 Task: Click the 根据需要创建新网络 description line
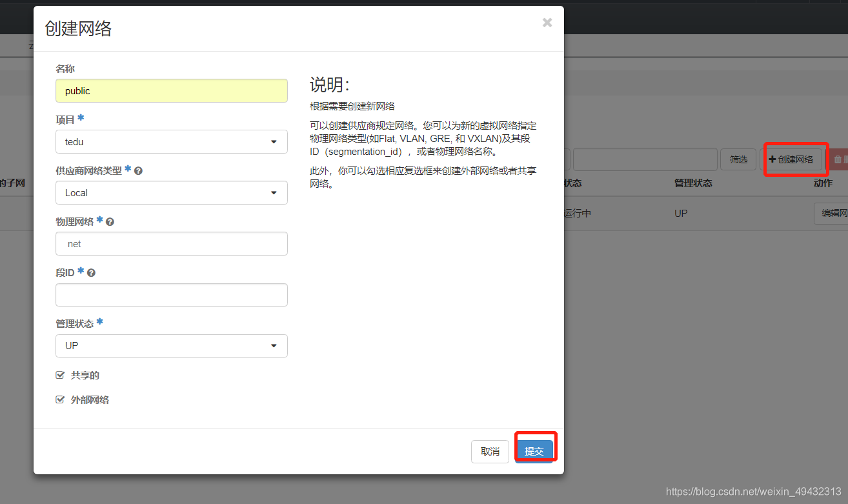pyautogui.click(x=352, y=106)
